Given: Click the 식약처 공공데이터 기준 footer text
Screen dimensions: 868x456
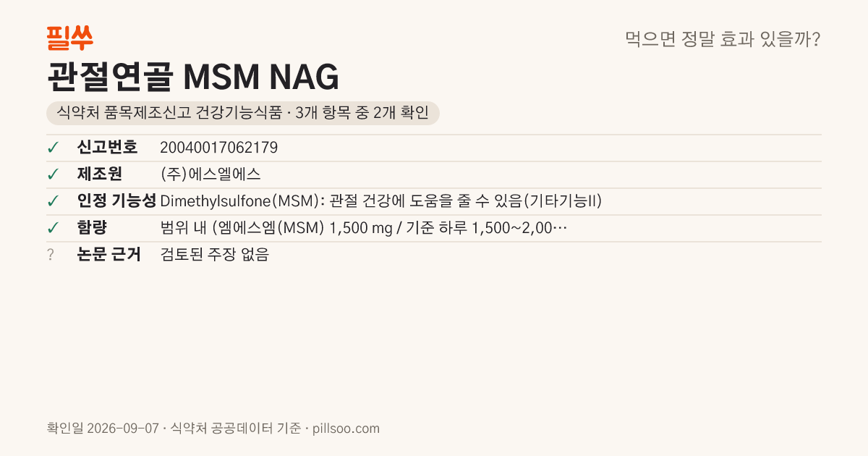Looking at the screenshot, I should click(x=235, y=428).
